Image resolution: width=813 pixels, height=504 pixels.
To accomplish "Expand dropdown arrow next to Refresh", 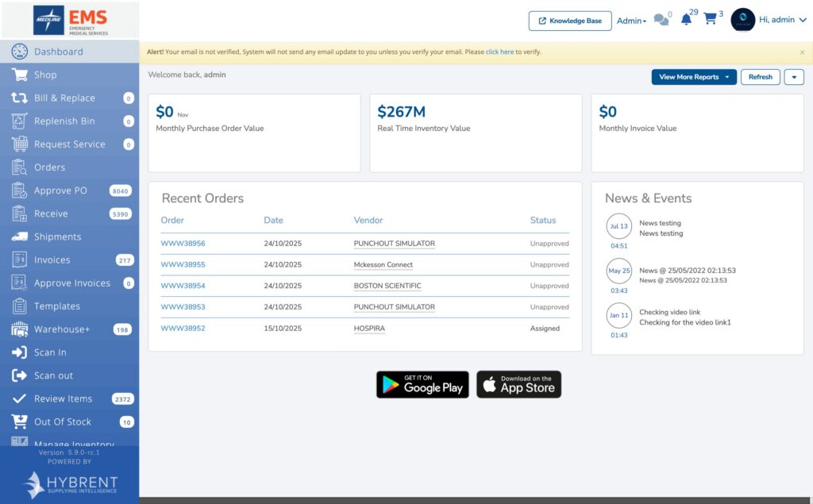I will (794, 77).
